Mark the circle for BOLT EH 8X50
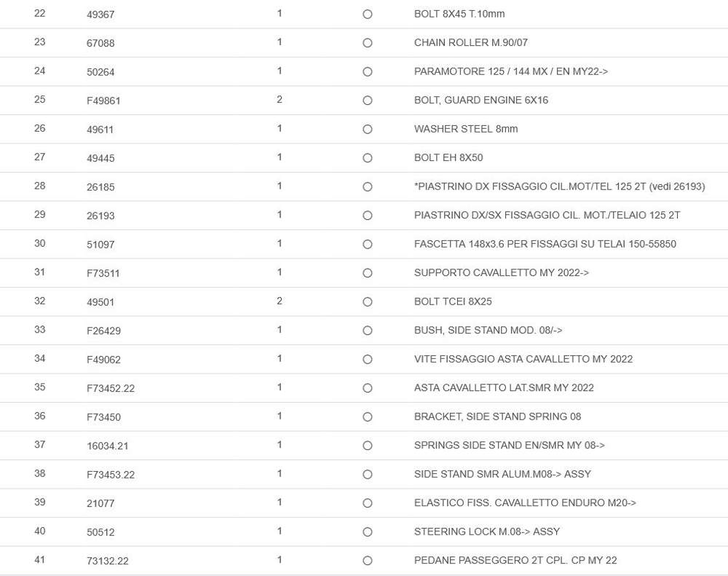The width and height of the screenshot is (728, 576). pos(368,158)
